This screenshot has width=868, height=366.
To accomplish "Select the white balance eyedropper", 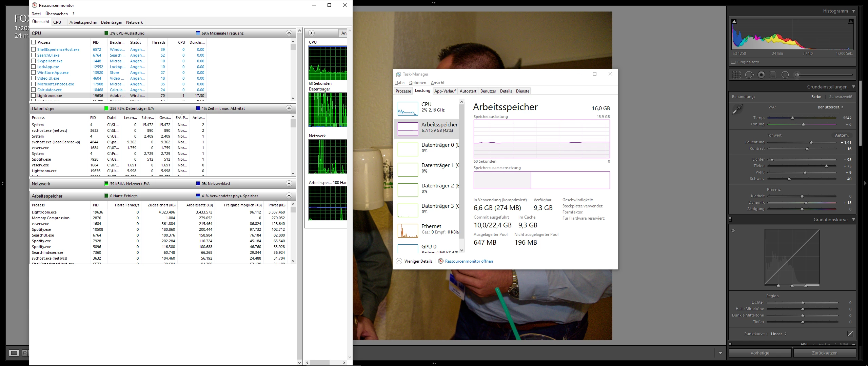I will click(x=737, y=109).
